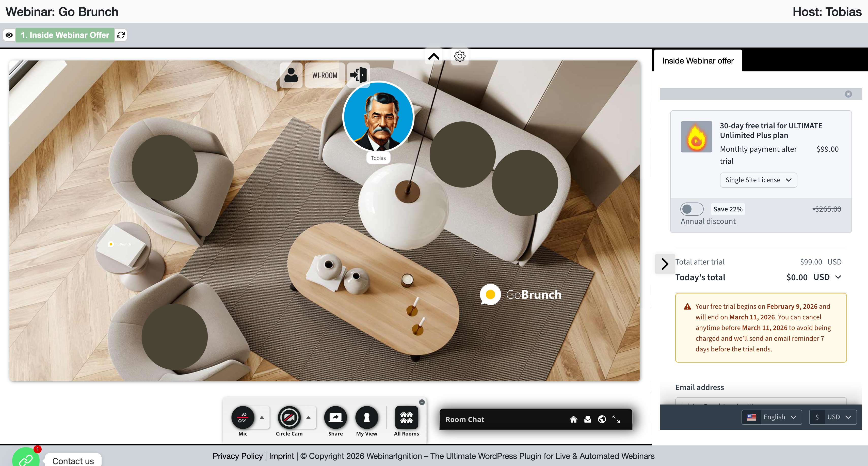This screenshot has width=868, height=466.
Task: Click the Room Chat globe icon
Action: coord(602,419)
